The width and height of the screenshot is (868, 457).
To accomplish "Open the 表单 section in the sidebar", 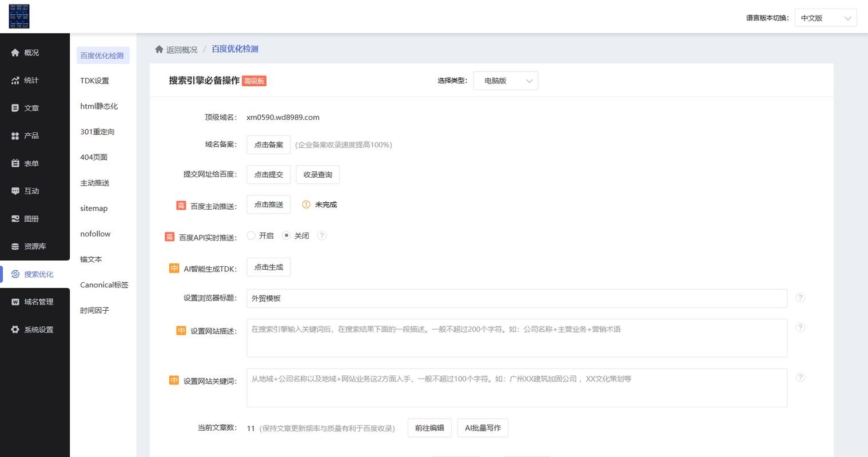I will click(31, 163).
